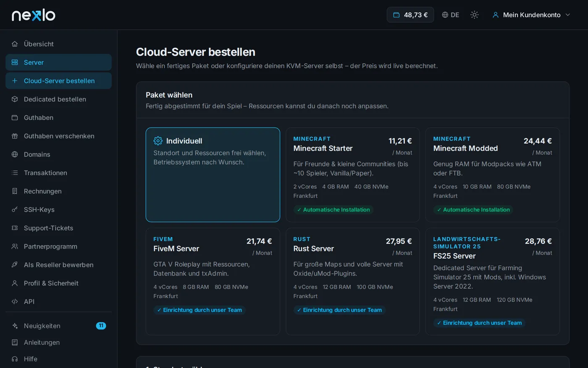Click the cube icon beside Dedicated bestellen
This screenshot has height=368, width=588.
point(15,99)
